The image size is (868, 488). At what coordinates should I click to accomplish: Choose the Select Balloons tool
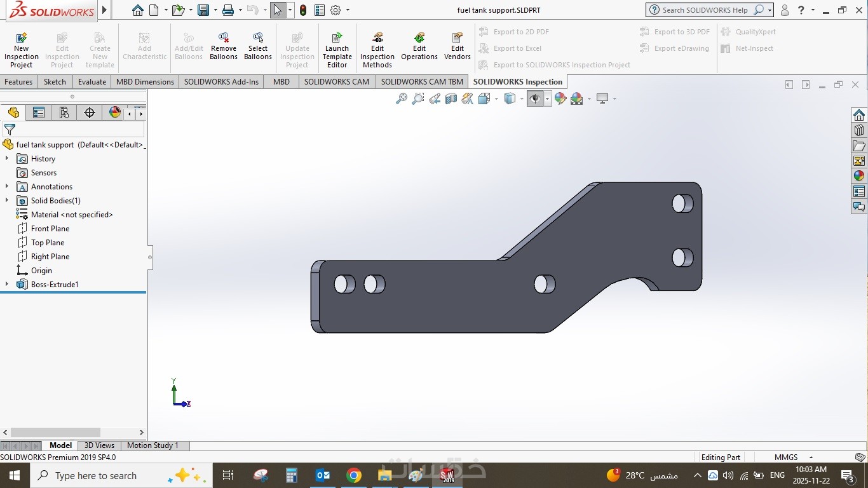pyautogui.click(x=258, y=47)
